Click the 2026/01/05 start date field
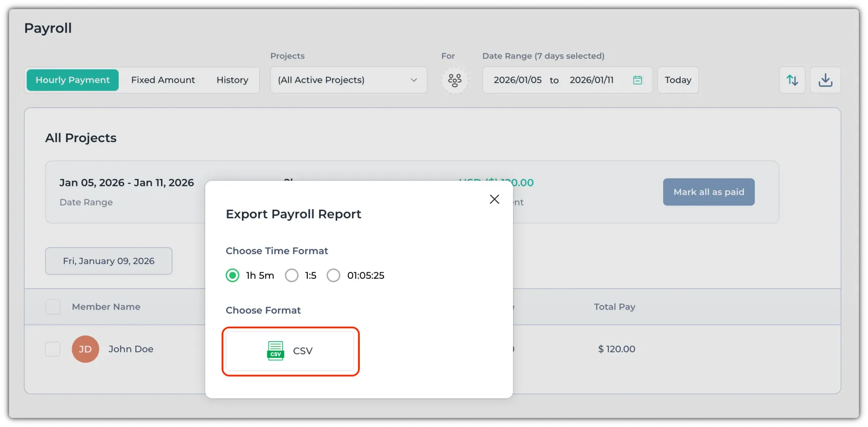This screenshot has height=427, width=868. (517, 80)
